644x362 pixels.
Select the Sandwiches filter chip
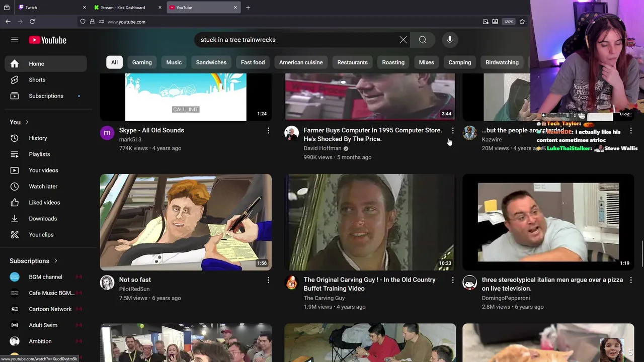pyautogui.click(x=211, y=62)
